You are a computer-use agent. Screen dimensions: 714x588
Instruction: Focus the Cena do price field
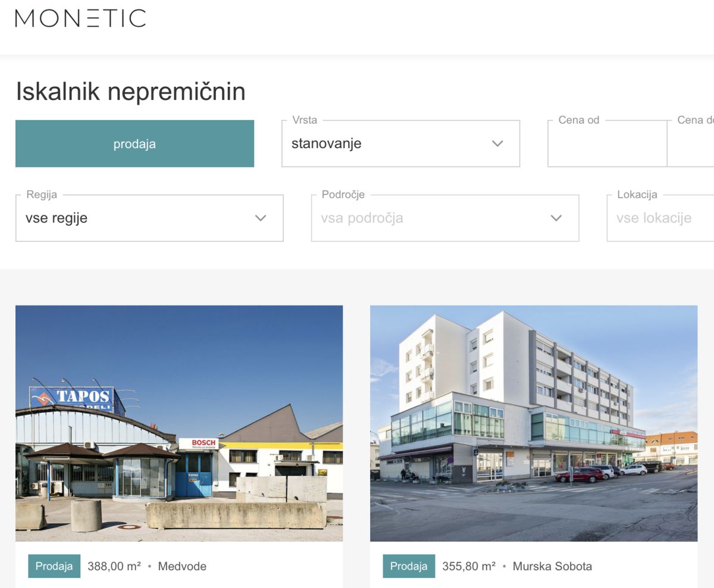pos(691,144)
